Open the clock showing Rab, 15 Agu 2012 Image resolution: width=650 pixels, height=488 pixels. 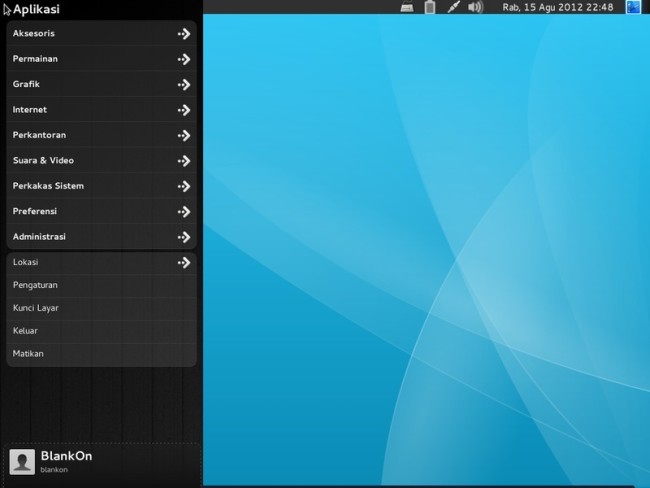tap(558, 7)
